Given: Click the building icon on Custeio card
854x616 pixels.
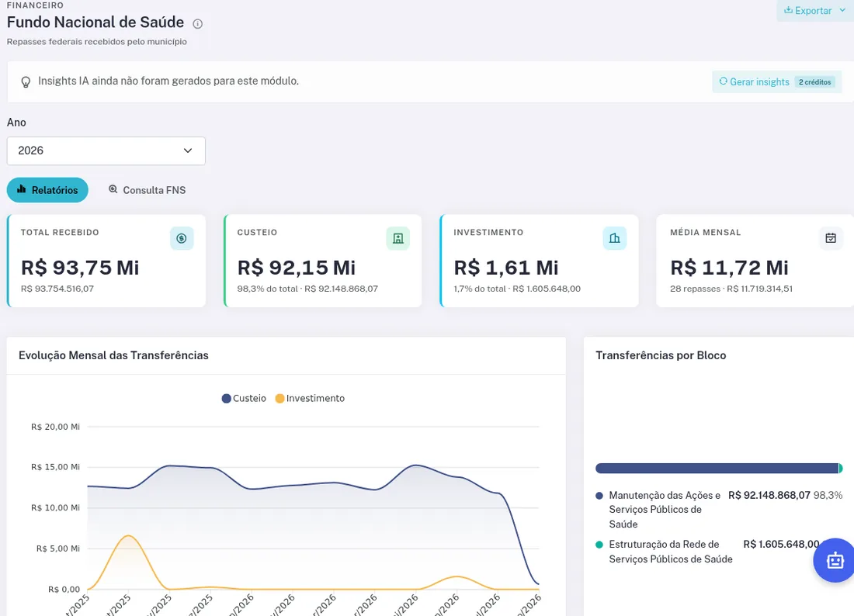Looking at the screenshot, I should coord(398,238).
